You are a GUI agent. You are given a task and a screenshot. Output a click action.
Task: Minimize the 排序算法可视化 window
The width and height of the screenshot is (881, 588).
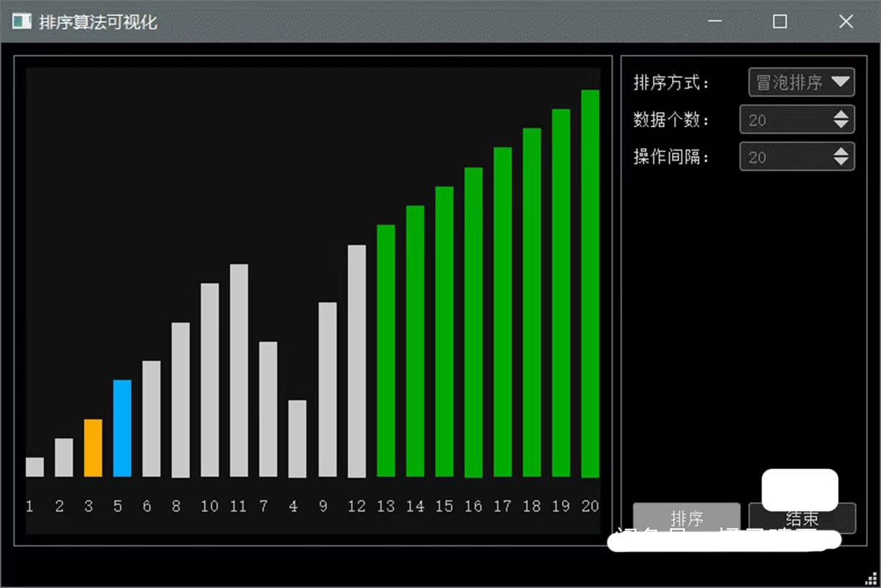point(715,22)
